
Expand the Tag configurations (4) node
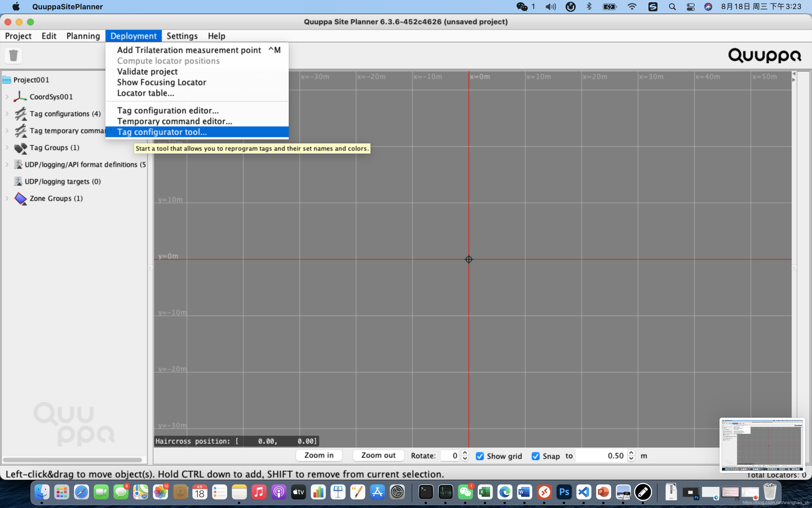click(x=7, y=113)
